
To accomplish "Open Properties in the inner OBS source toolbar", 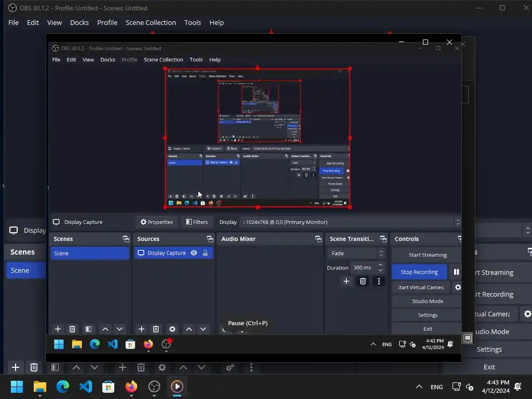I will [x=156, y=222].
